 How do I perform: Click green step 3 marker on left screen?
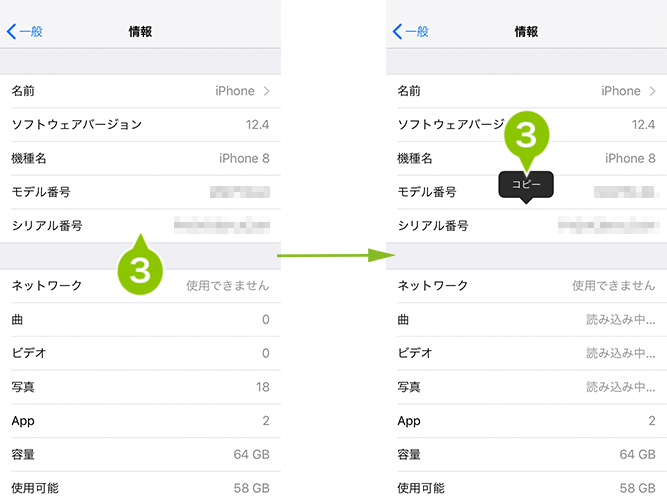[x=140, y=265]
